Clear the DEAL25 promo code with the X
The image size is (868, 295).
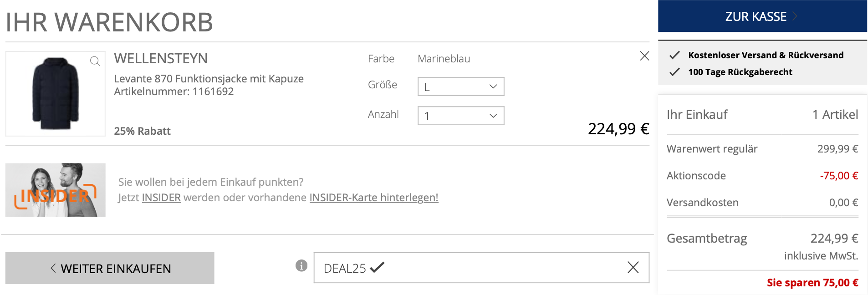[x=633, y=268]
